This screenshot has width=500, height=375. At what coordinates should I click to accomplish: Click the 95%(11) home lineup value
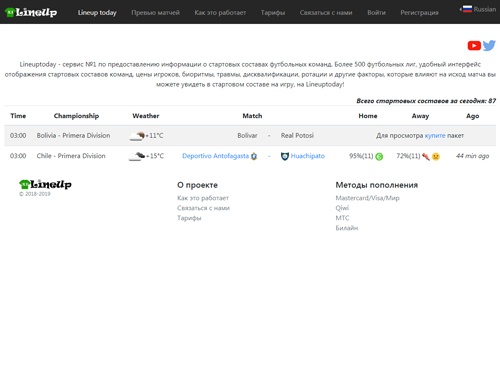[361, 156]
